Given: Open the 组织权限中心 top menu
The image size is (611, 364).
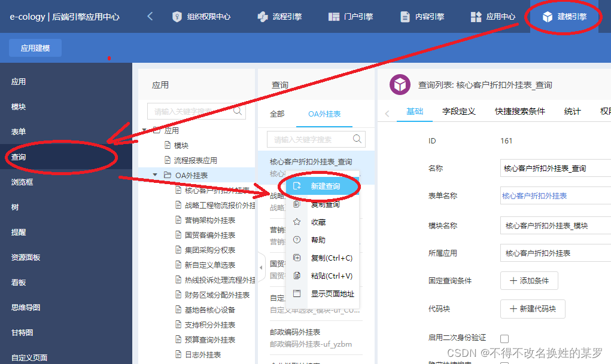Looking at the screenshot, I should click(x=202, y=17).
